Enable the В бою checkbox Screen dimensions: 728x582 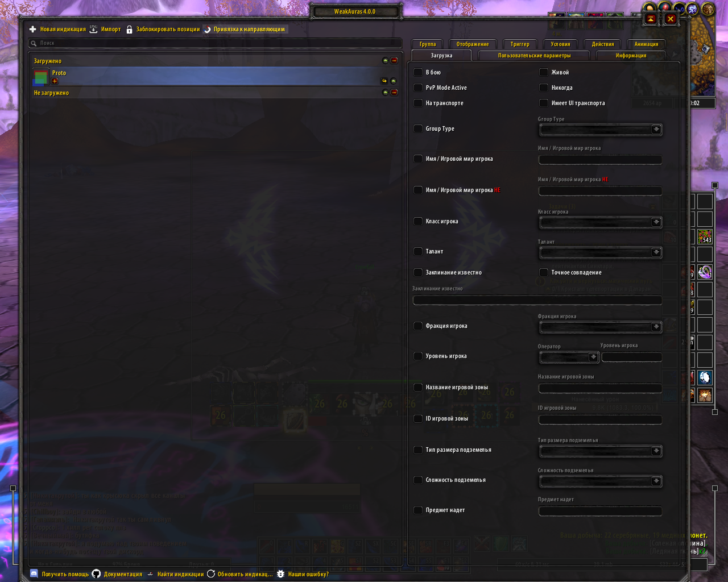[418, 72]
